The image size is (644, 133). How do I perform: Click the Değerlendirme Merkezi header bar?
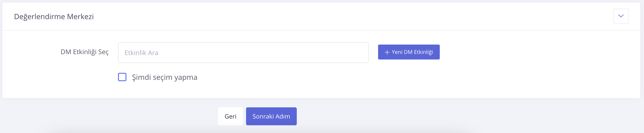[300, 17]
